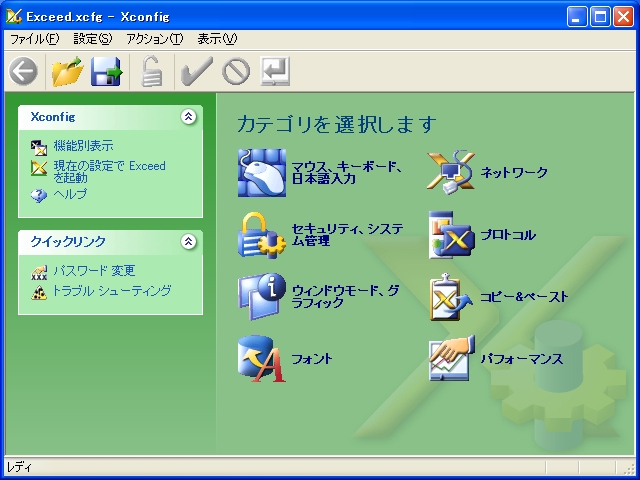640x480 pixels.
Task: Click the カテゴリを選択します heading
Action: pos(337,124)
